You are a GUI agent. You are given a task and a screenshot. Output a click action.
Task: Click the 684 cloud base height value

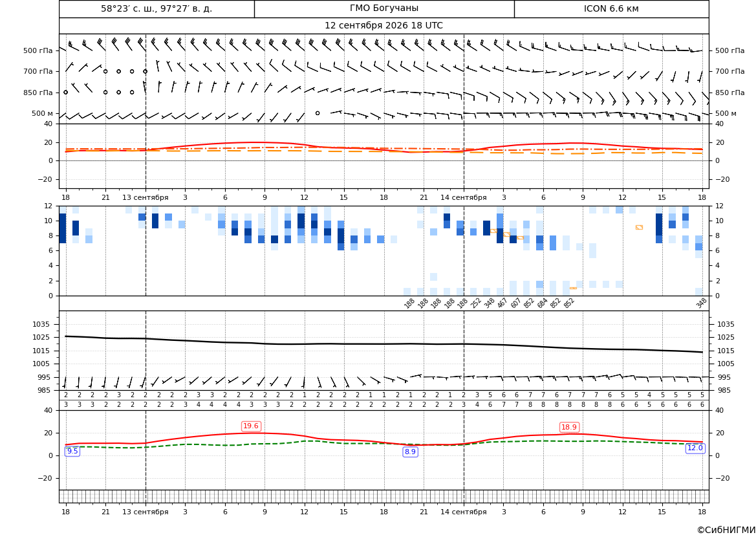pyautogui.click(x=542, y=303)
